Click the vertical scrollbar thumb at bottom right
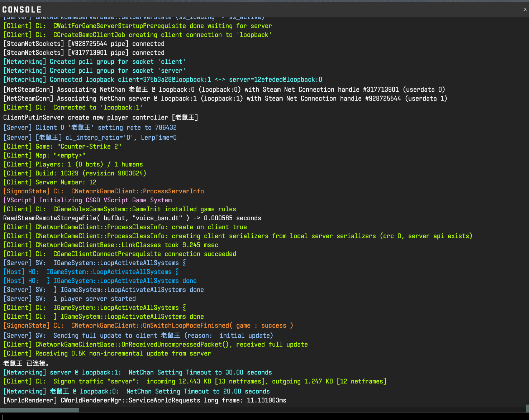The width and height of the screenshot is (529, 420). pyautogui.click(x=527, y=409)
